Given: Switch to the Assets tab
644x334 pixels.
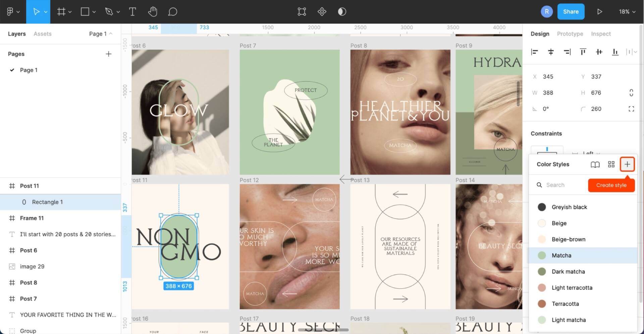Looking at the screenshot, I should click(x=42, y=34).
